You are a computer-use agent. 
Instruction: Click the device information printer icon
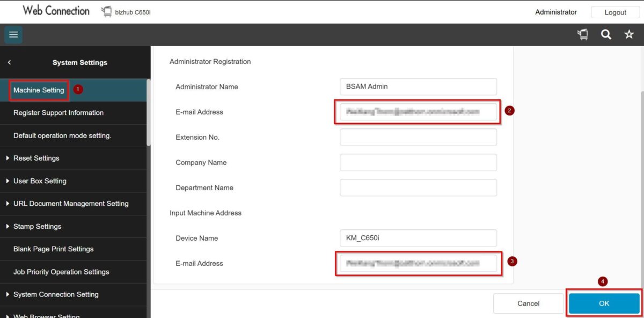pos(582,35)
